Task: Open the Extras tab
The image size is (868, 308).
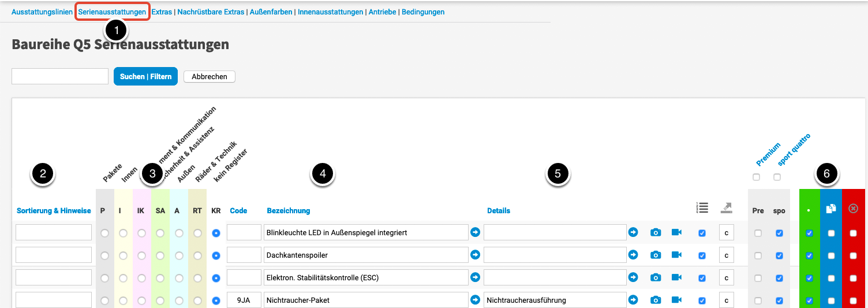Action: click(162, 12)
